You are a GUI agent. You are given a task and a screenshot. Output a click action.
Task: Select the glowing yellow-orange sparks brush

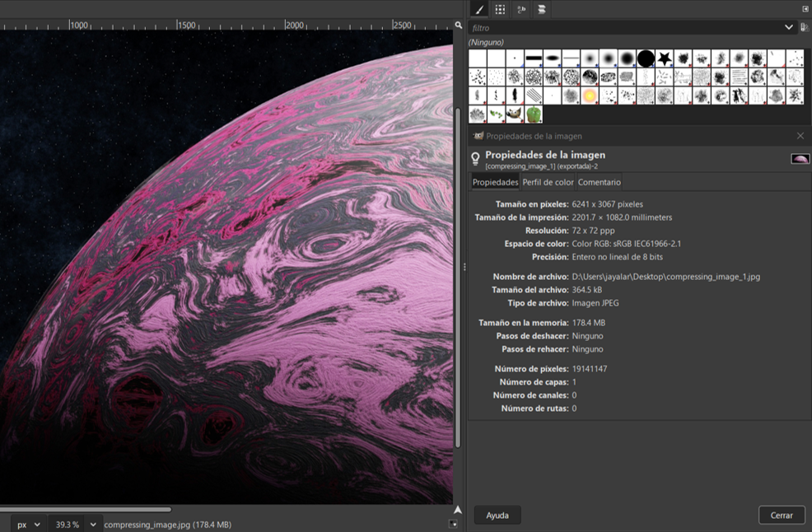click(x=590, y=96)
